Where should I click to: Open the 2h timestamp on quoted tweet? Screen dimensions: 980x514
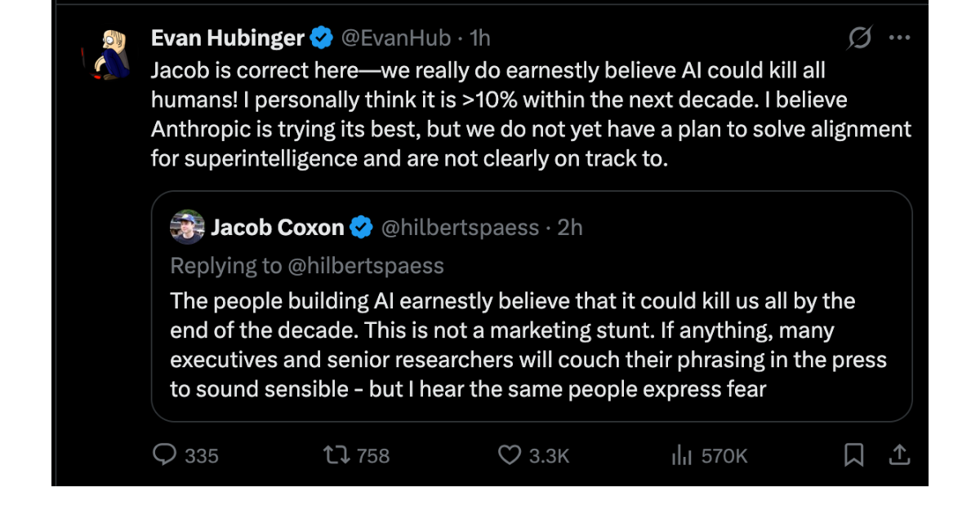coord(570,228)
